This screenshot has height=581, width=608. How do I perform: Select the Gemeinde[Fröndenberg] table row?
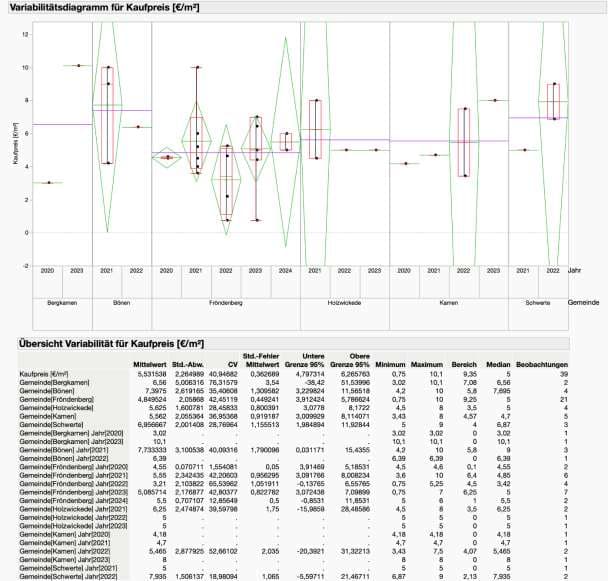pyautogui.click(x=294, y=399)
